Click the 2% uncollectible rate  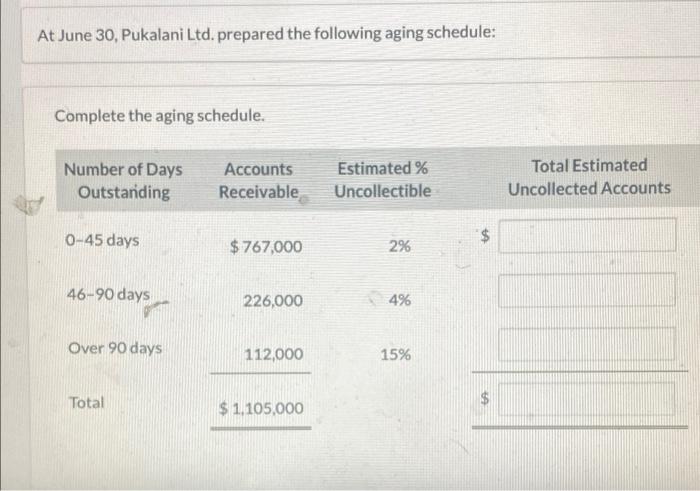pos(398,246)
